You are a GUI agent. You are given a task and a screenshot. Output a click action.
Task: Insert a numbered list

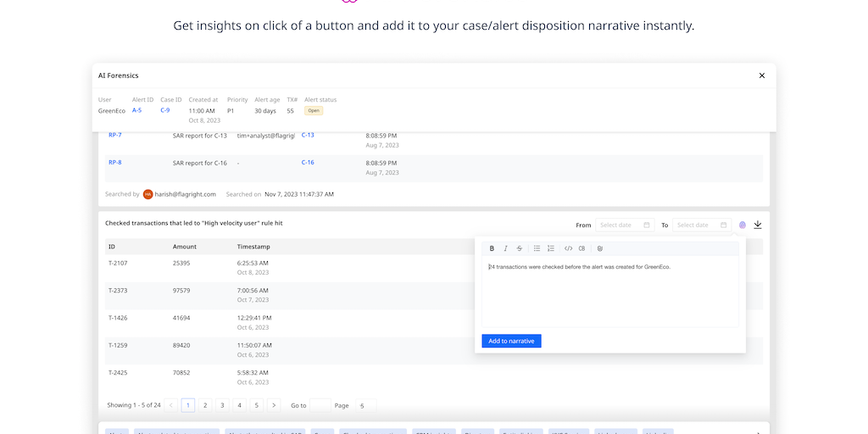point(551,248)
